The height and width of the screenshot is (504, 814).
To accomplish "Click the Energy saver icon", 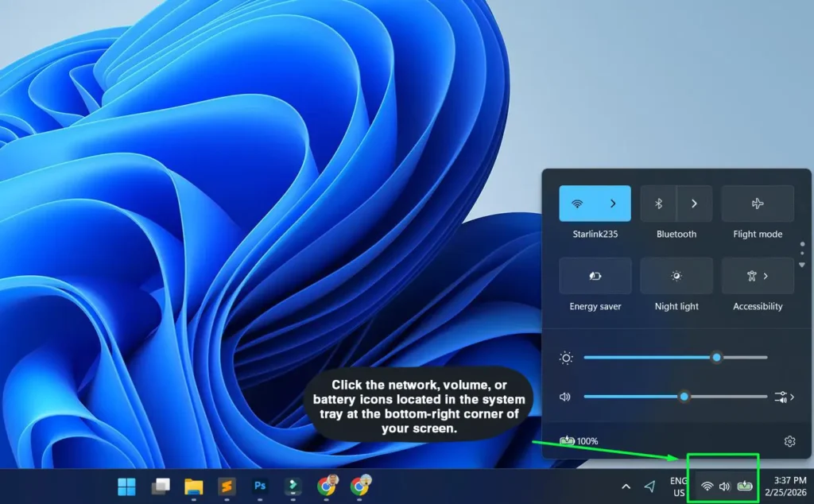I will coord(595,275).
